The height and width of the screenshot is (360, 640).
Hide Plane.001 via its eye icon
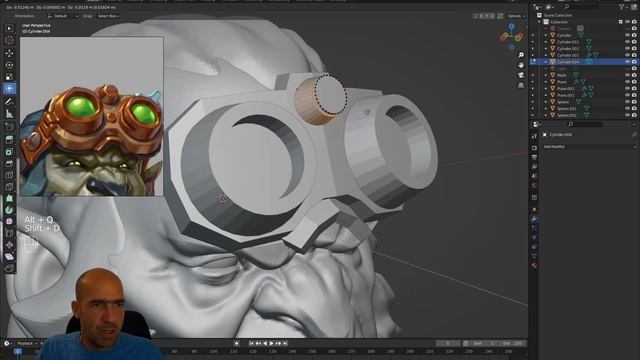click(627, 89)
